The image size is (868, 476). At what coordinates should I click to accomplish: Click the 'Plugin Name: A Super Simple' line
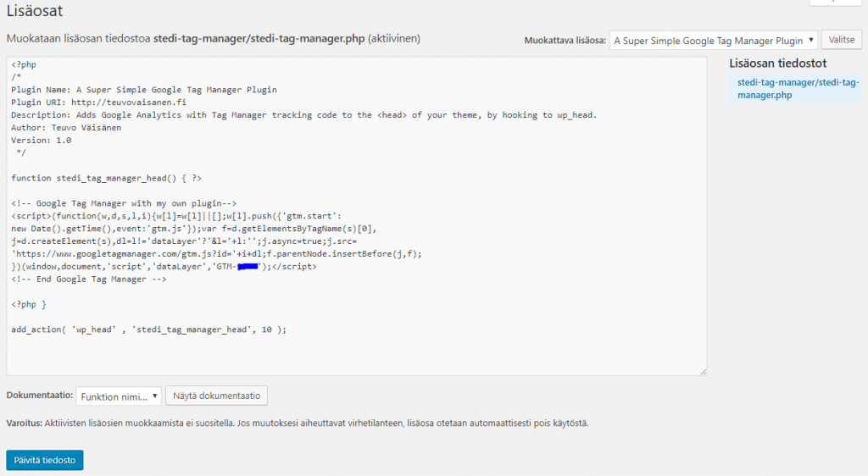(x=144, y=90)
